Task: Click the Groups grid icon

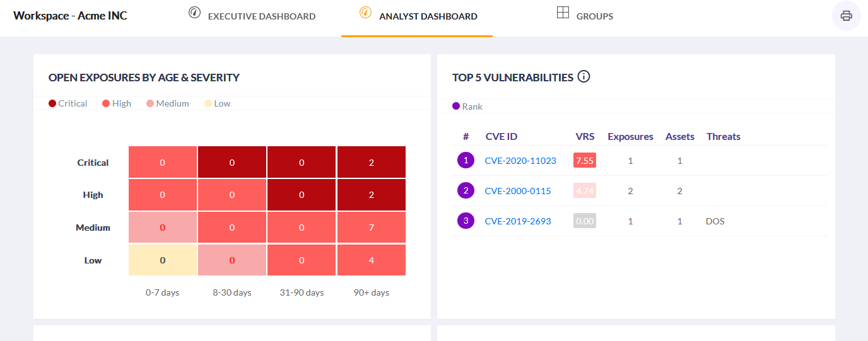Action: click(x=563, y=13)
